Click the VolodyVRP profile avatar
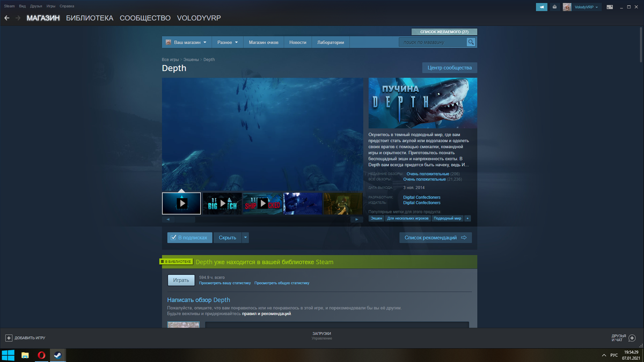This screenshot has width=644, height=362. [567, 7]
